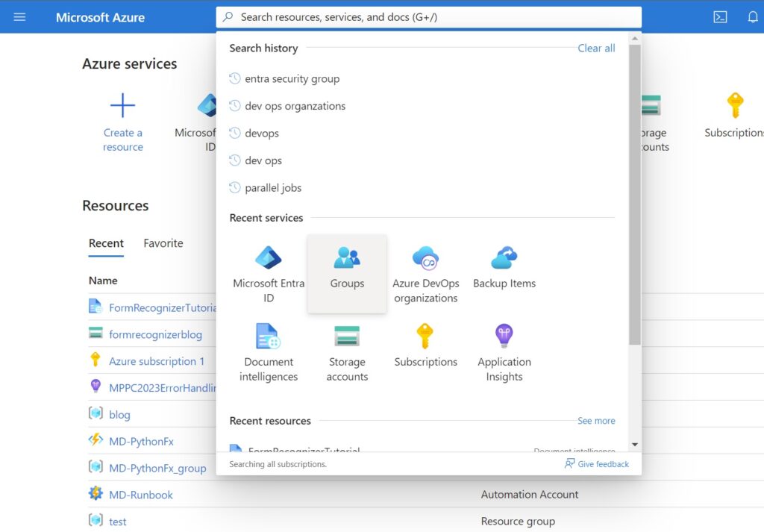Click the MD-PythonFx_group resource group icon
The height and width of the screenshot is (532, 764).
pos(95,467)
